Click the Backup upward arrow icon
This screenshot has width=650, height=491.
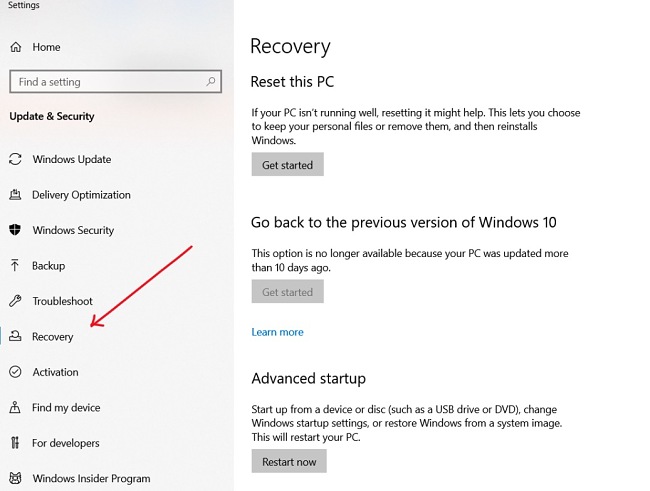[15, 265]
